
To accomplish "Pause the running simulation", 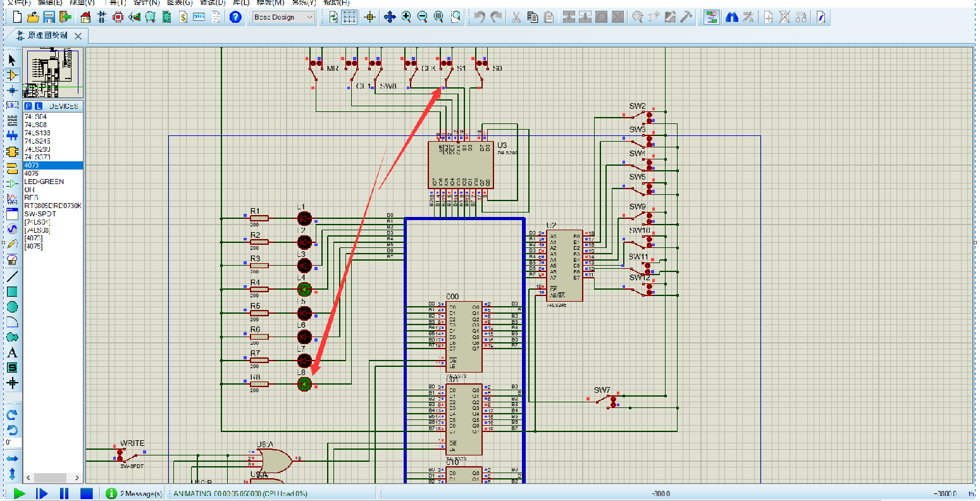I will click(64, 493).
